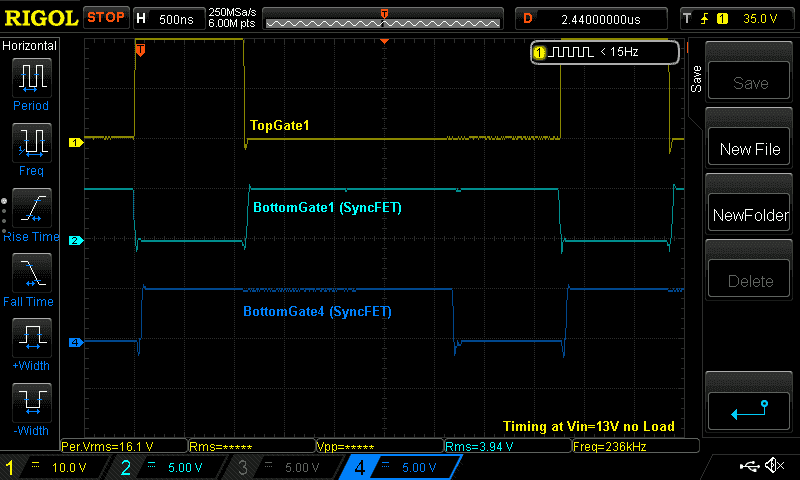Image resolution: width=800 pixels, height=480 pixels.
Task: Open the Horizontal measurement menu header
Action: [x=30, y=46]
